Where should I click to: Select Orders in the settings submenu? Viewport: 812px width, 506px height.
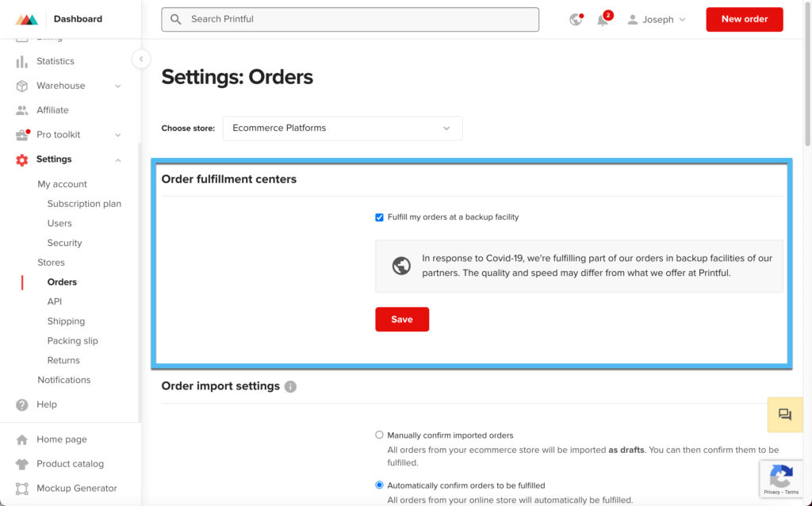62,282
